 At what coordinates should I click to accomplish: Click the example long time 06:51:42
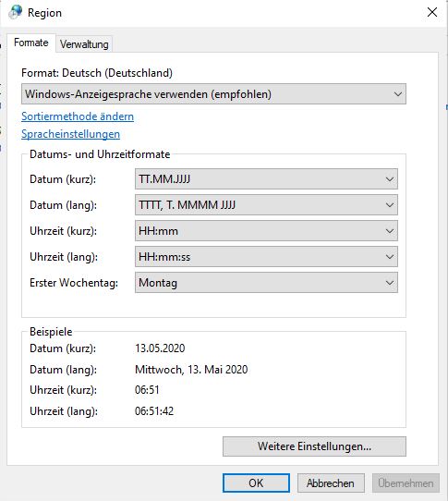(154, 411)
